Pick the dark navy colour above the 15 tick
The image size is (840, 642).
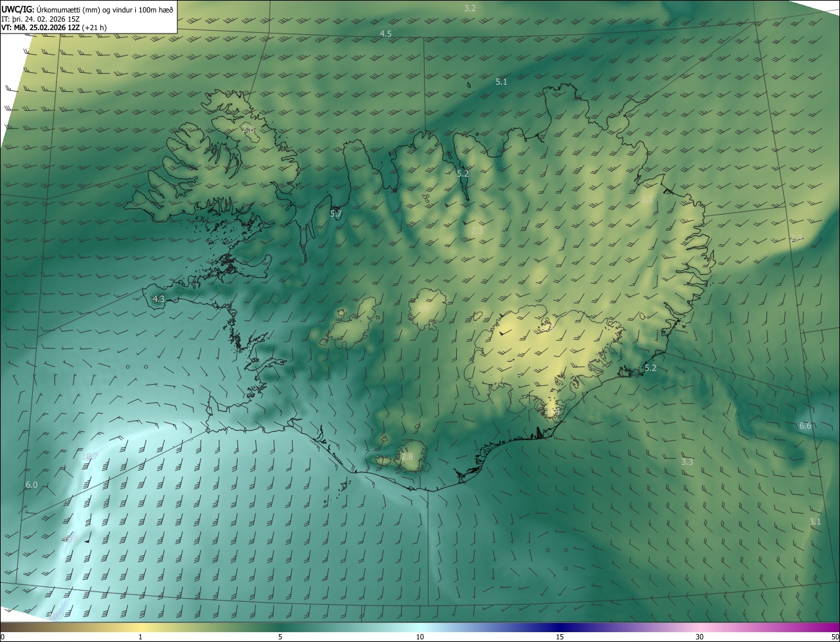[560, 627]
